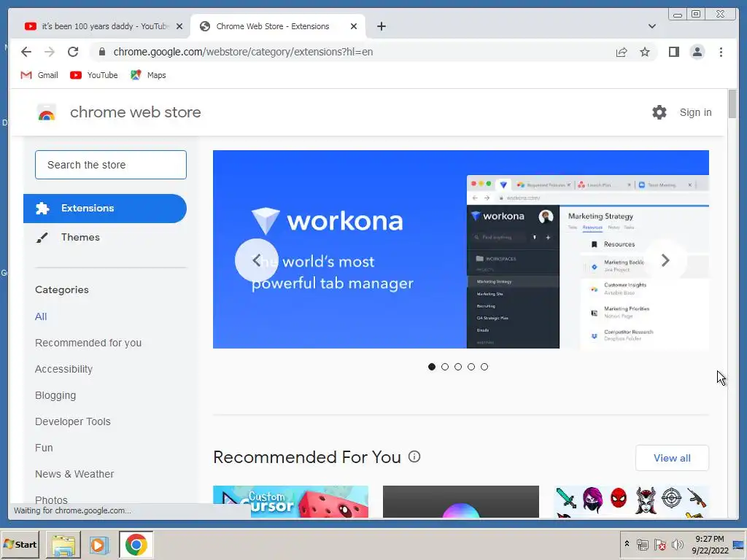
Task: Click info icon beside Recommended For You
Action: 414,456
